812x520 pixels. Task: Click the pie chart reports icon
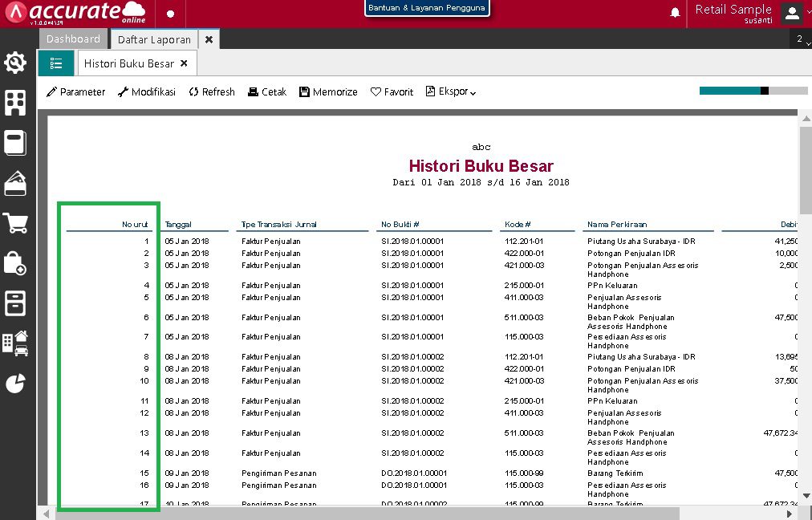click(16, 384)
